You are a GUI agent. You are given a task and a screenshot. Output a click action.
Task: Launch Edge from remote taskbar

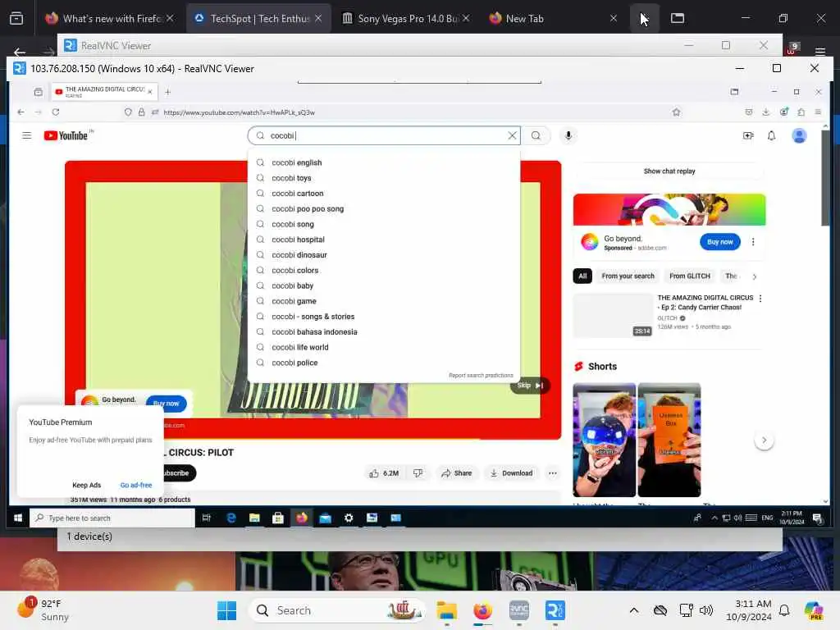click(x=231, y=518)
